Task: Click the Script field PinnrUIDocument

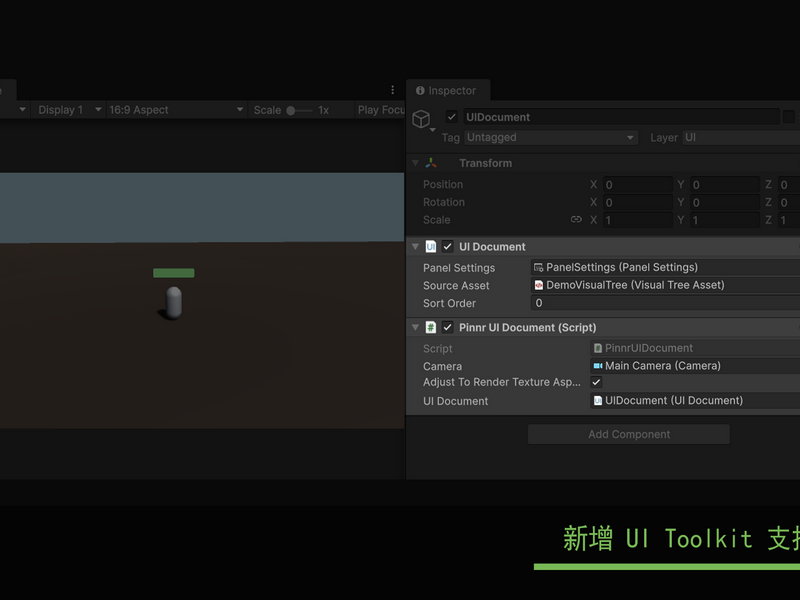Action: pos(695,348)
